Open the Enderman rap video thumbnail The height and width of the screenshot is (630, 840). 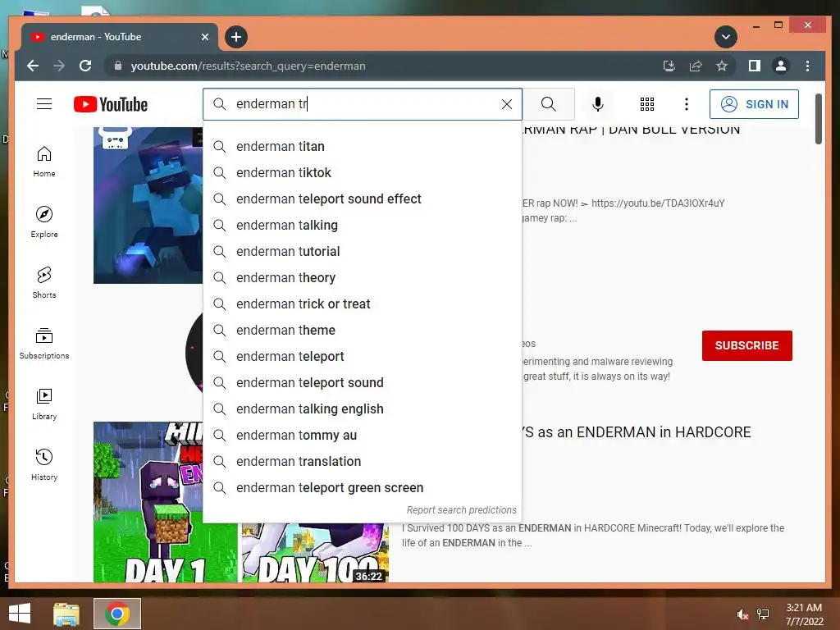(148, 205)
